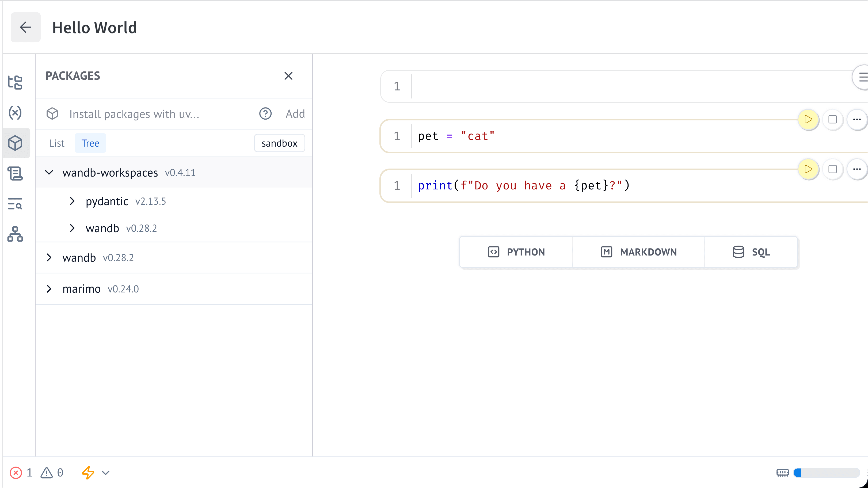
Task: Click the print f-string code line
Action: [x=524, y=186]
